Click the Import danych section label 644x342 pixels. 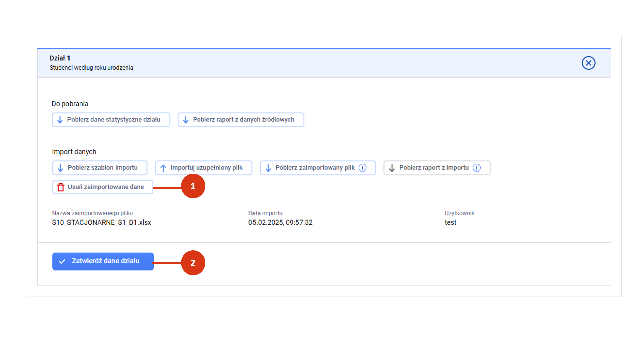74,152
